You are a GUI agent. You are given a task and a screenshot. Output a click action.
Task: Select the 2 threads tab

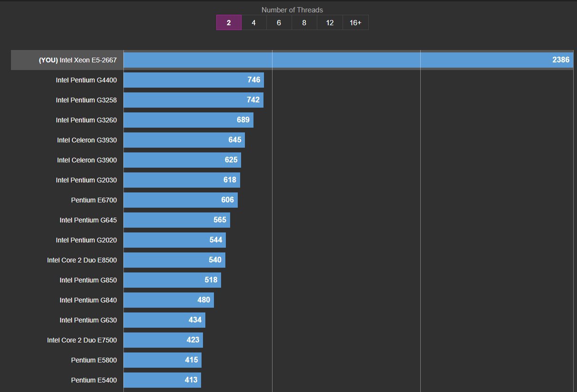pos(229,22)
